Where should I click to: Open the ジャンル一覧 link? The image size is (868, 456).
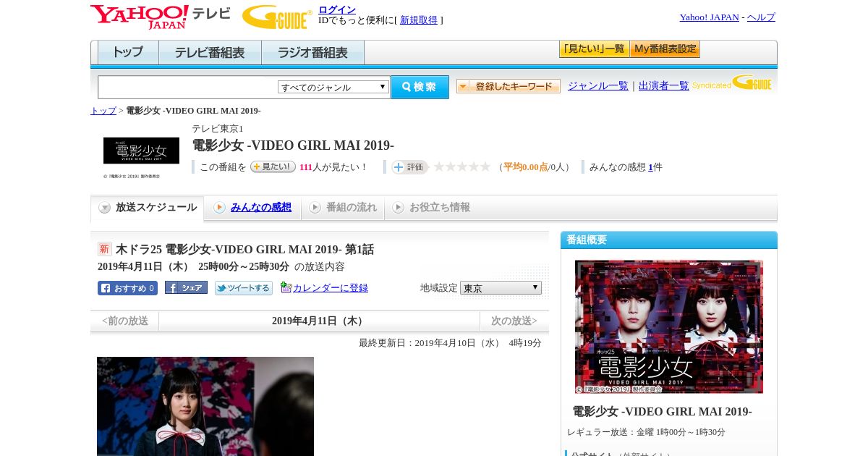[598, 86]
